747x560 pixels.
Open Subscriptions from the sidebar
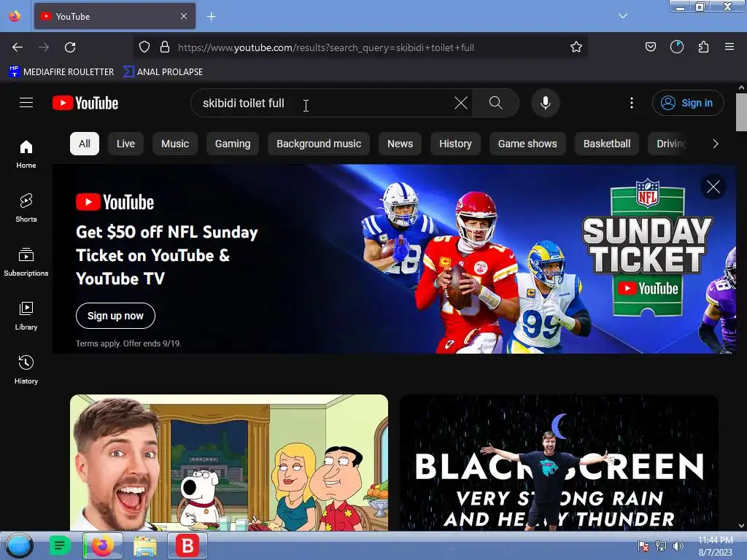tap(26, 262)
